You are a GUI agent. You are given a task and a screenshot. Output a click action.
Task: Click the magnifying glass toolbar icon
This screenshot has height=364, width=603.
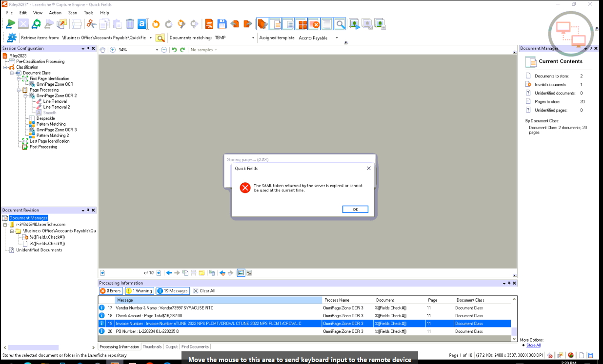coord(340,24)
